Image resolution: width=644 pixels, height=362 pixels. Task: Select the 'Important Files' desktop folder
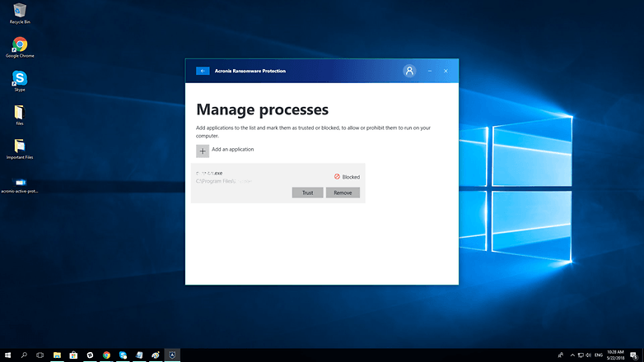[x=20, y=146]
